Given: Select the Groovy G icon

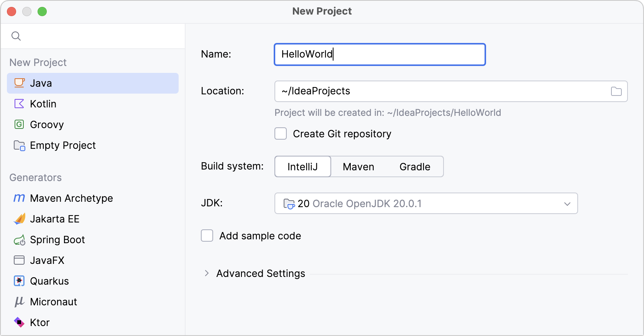Looking at the screenshot, I should (x=19, y=124).
